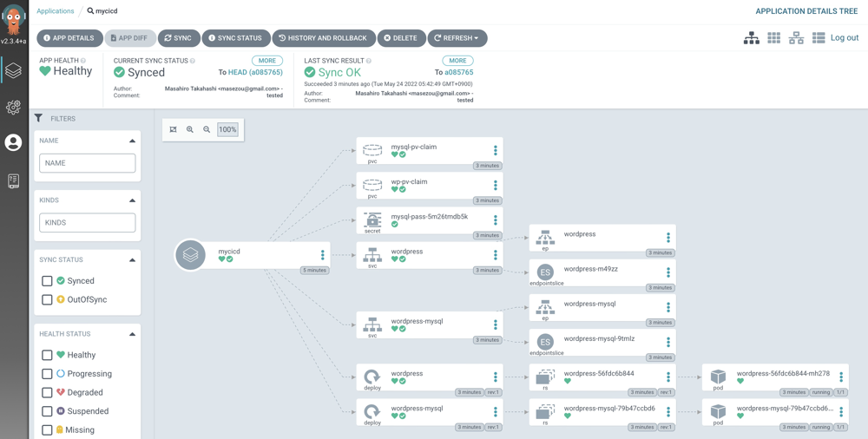Click the SYNC button
This screenshot has width=868, height=439.
click(x=179, y=38)
